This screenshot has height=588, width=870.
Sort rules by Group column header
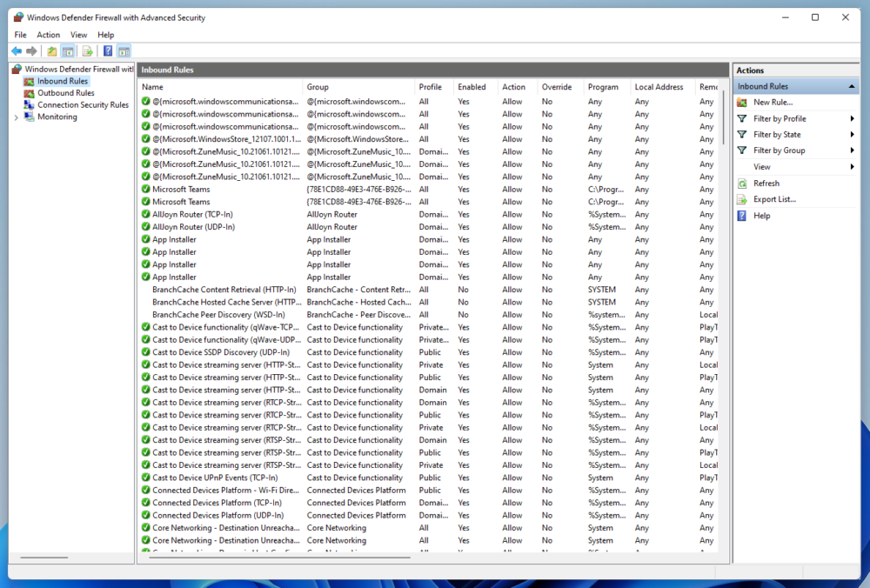tap(358, 87)
